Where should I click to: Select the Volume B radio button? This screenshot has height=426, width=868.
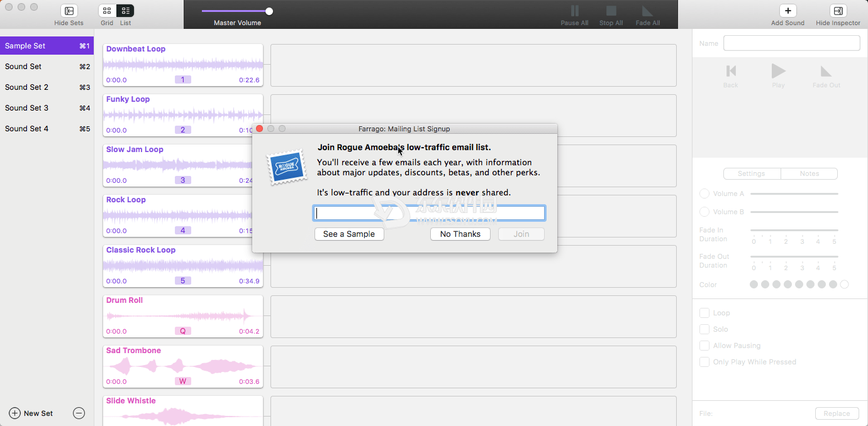click(704, 212)
